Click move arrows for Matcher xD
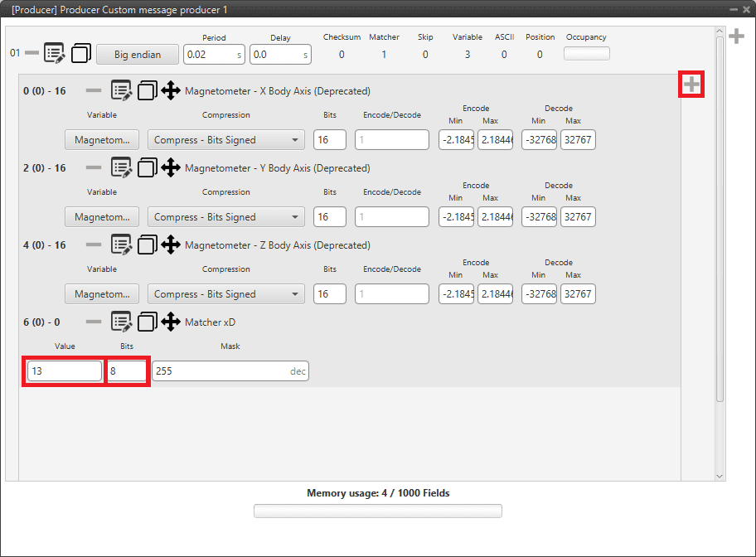Viewport: 756px width, 557px height. [x=171, y=322]
